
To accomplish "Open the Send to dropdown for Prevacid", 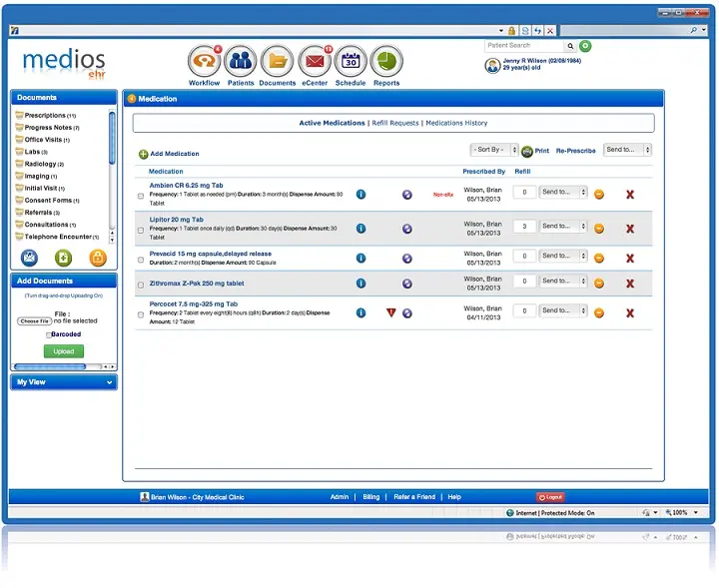I will (x=563, y=256).
